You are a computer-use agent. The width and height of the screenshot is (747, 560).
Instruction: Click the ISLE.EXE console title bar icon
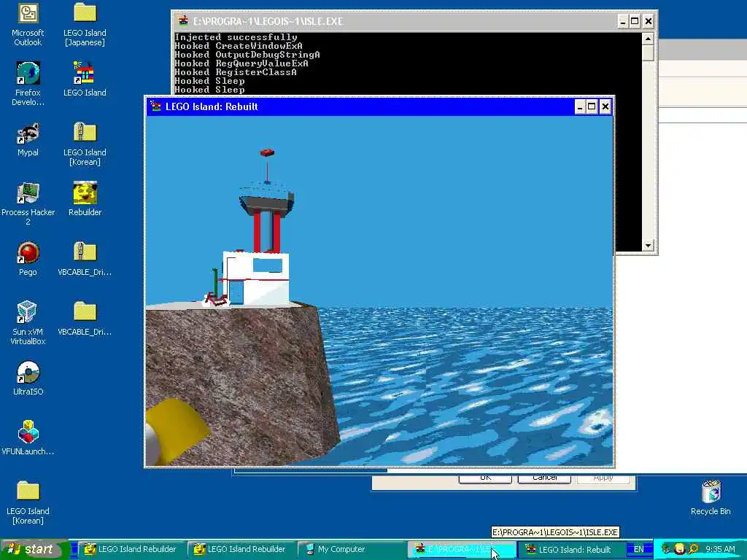(x=183, y=21)
